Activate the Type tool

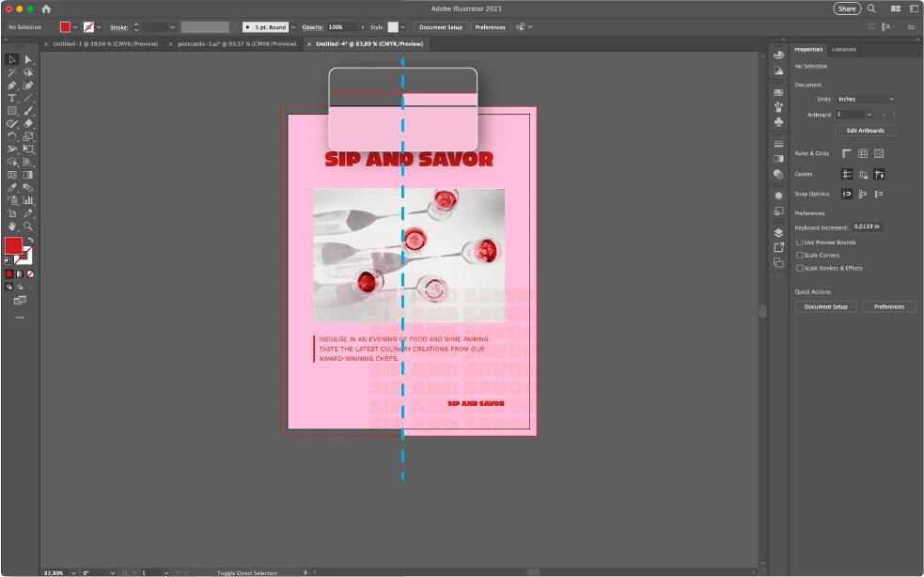(10, 99)
